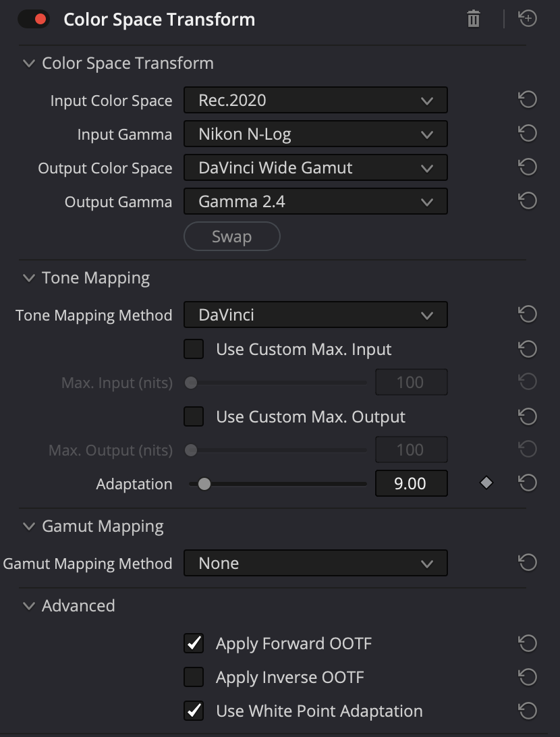Collapse the Advanced section
The width and height of the screenshot is (560, 737).
click(29, 606)
